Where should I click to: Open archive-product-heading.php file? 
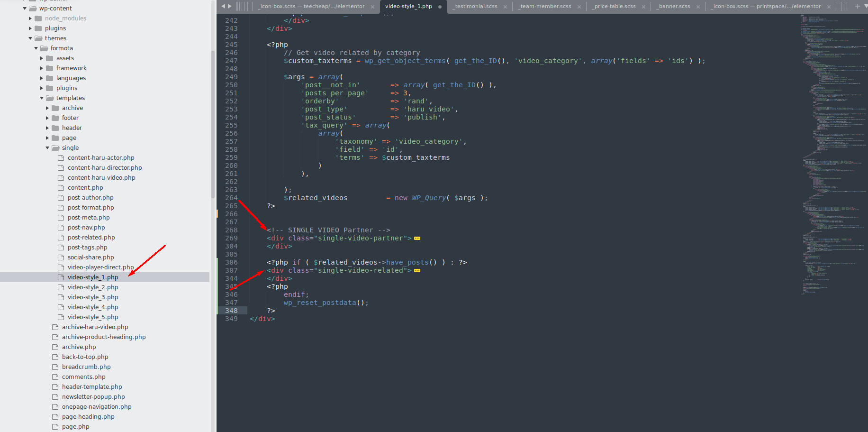pos(104,337)
